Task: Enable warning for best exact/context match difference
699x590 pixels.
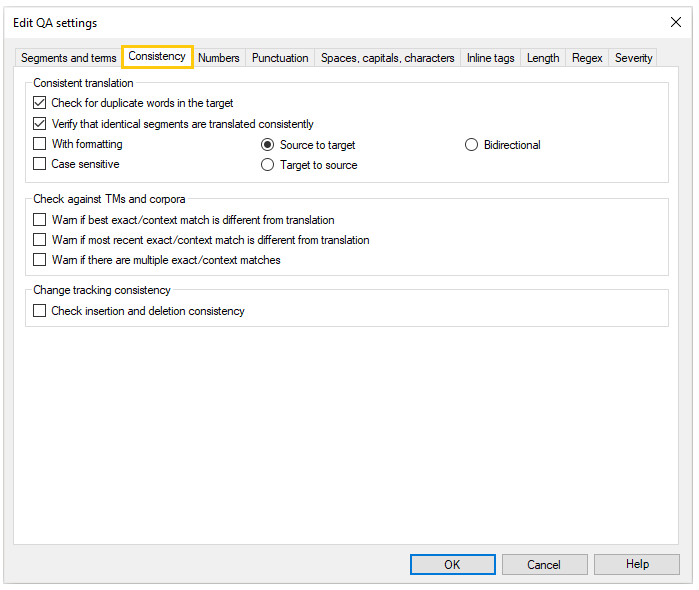Action: 40,220
